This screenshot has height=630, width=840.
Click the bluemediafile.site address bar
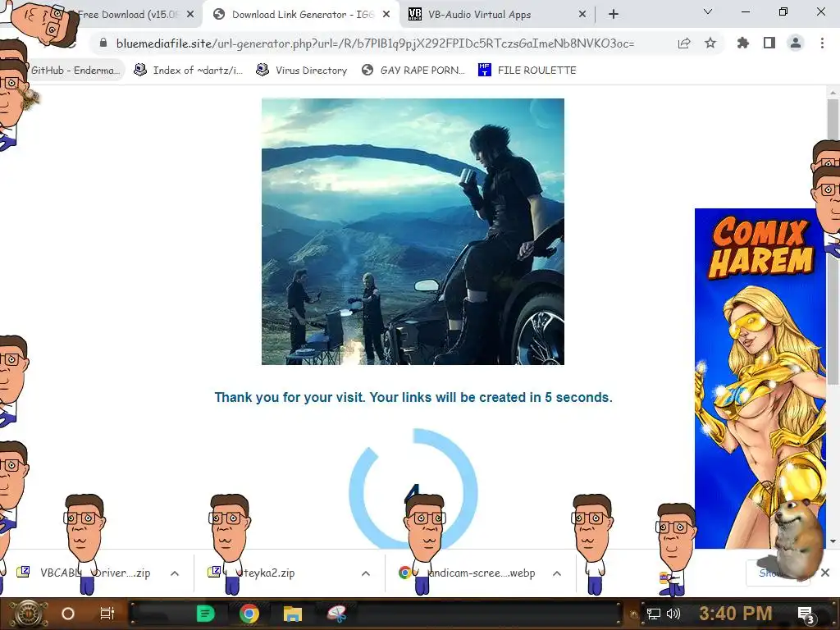[x=375, y=43]
